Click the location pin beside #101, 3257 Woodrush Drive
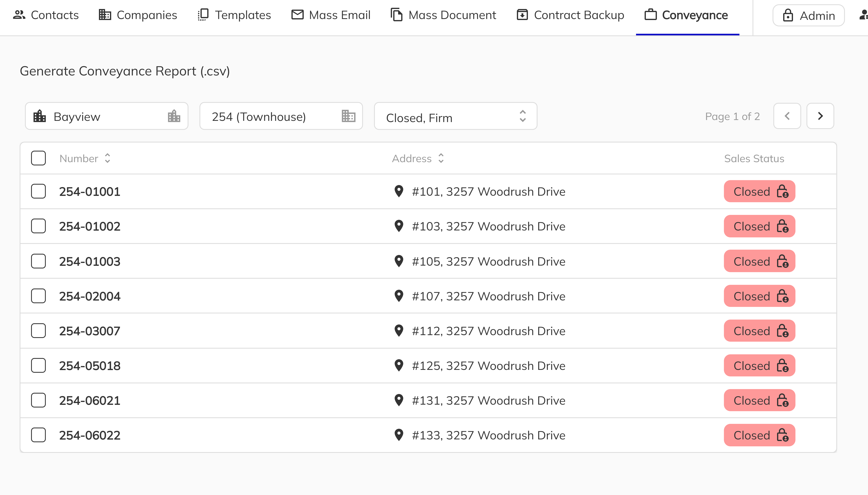This screenshot has width=868, height=495. coord(399,191)
